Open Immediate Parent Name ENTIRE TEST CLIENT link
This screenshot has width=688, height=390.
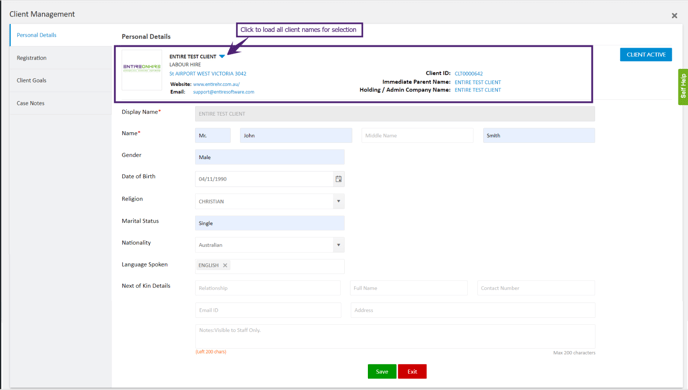click(x=477, y=82)
